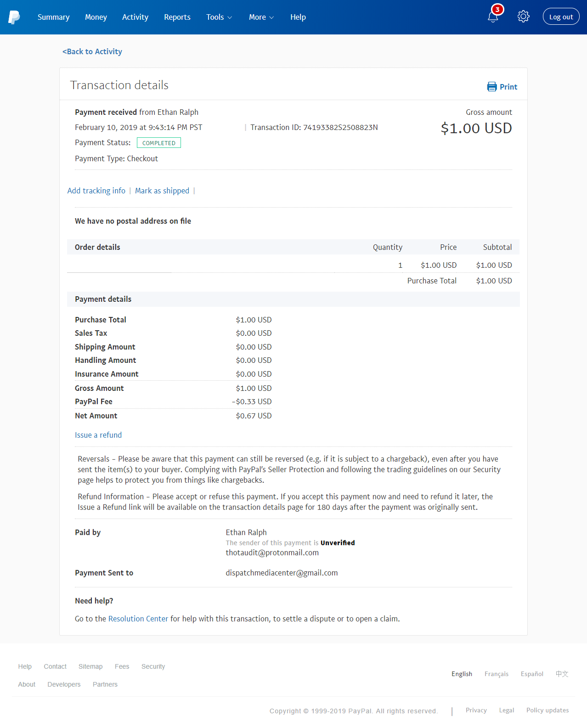Open settings via the gear icon

[x=523, y=17]
